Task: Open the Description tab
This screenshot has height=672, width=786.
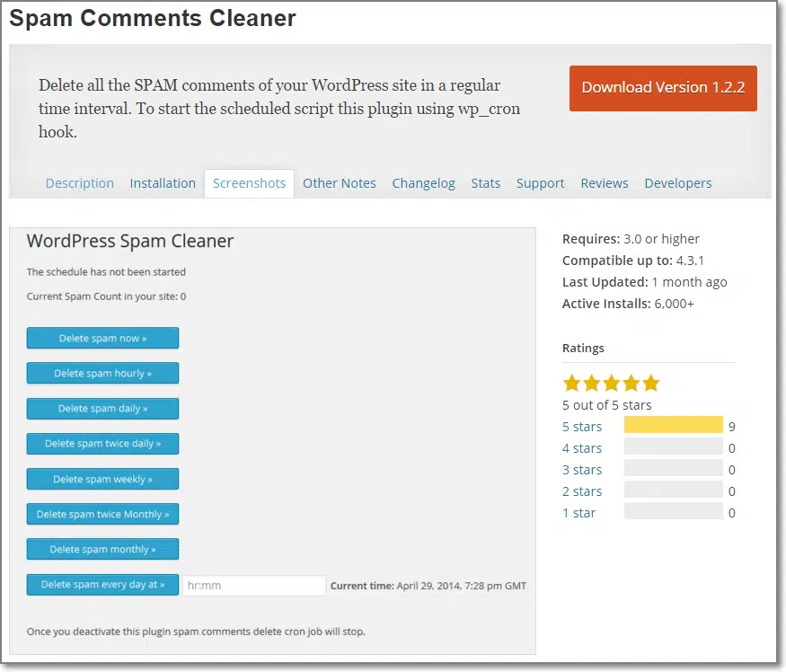Action: click(x=80, y=183)
